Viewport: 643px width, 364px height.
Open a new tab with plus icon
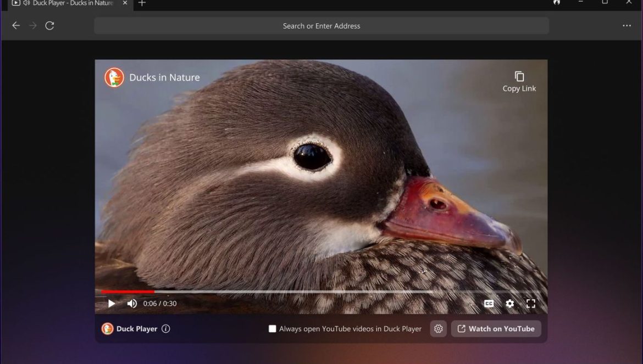click(x=142, y=3)
